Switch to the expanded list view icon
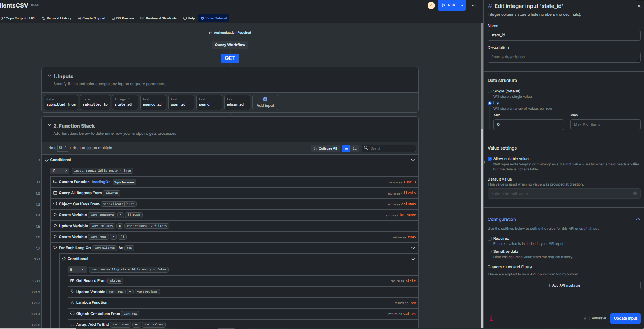 click(346, 148)
